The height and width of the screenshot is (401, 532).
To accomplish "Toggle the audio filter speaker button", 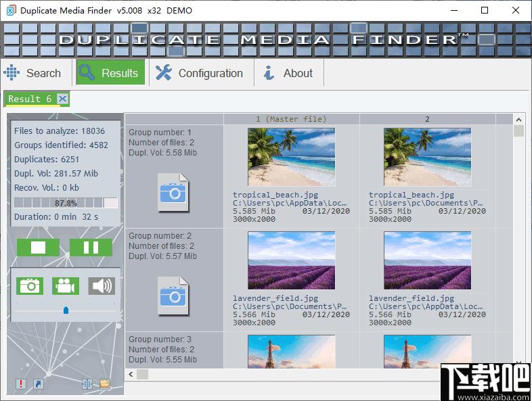I will (x=102, y=286).
